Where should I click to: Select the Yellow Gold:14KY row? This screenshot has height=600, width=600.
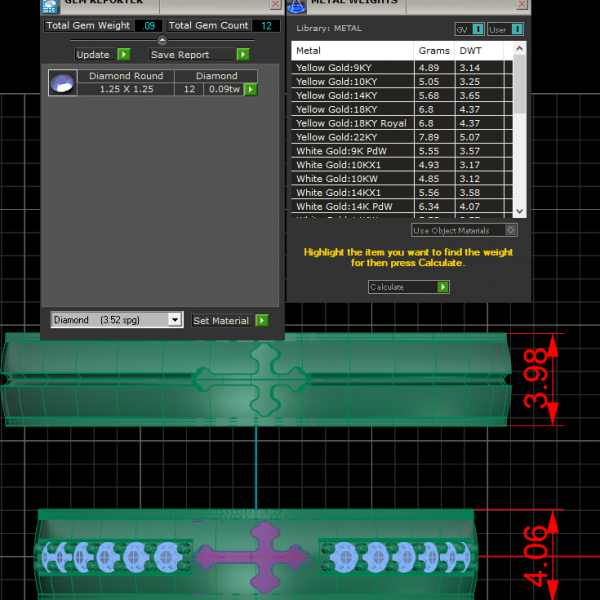coord(352,96)
